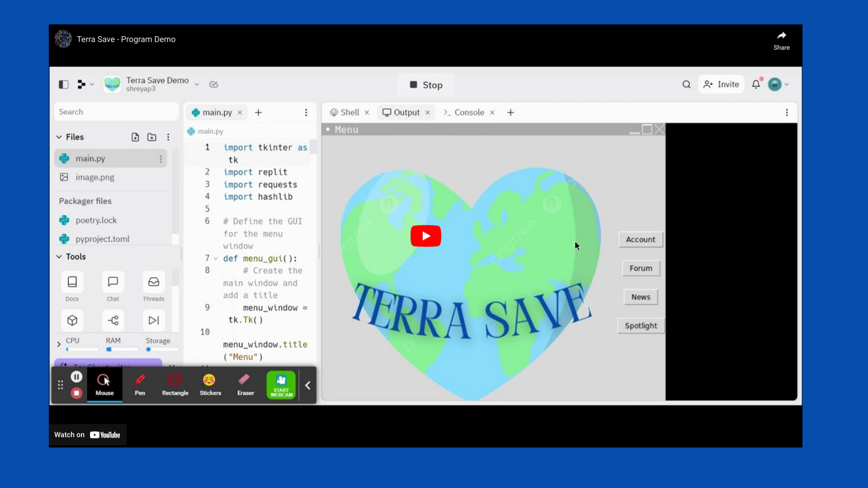868x488 pixels.
Task: Click the YouTube play button overlay
Action: click(x=425, y=236)
